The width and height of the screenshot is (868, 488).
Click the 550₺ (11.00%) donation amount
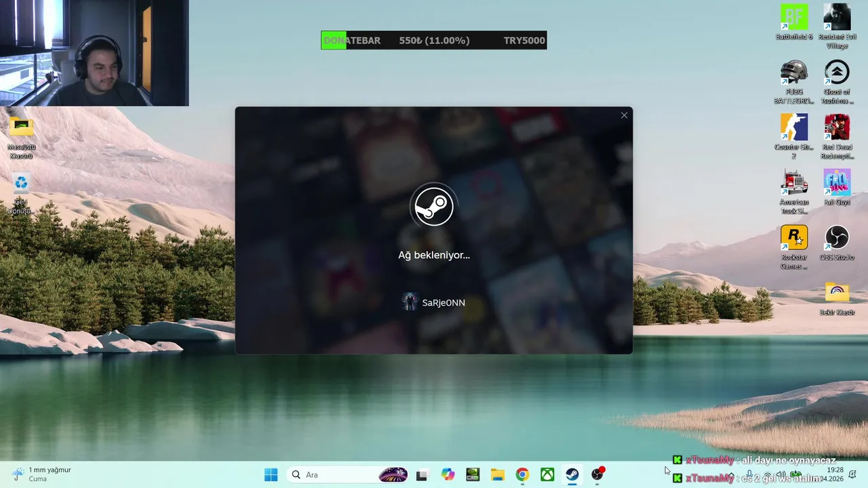434,41
